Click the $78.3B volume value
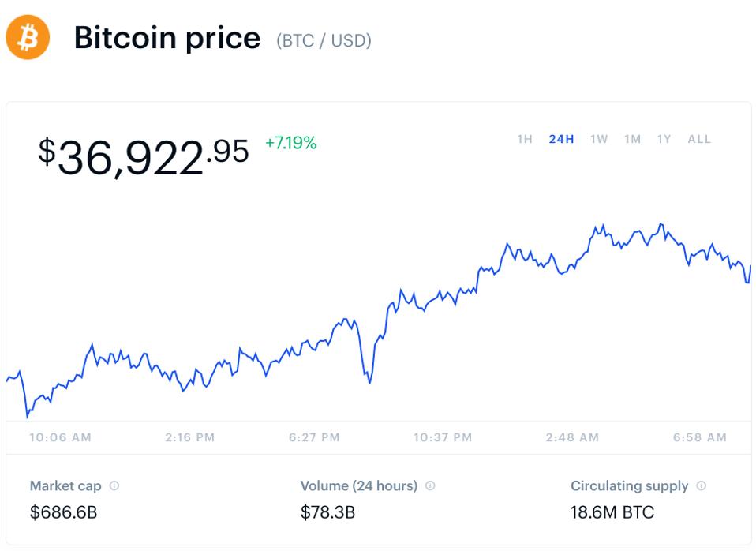This screenshot has height=551, width=756. [x=327, y=512]
